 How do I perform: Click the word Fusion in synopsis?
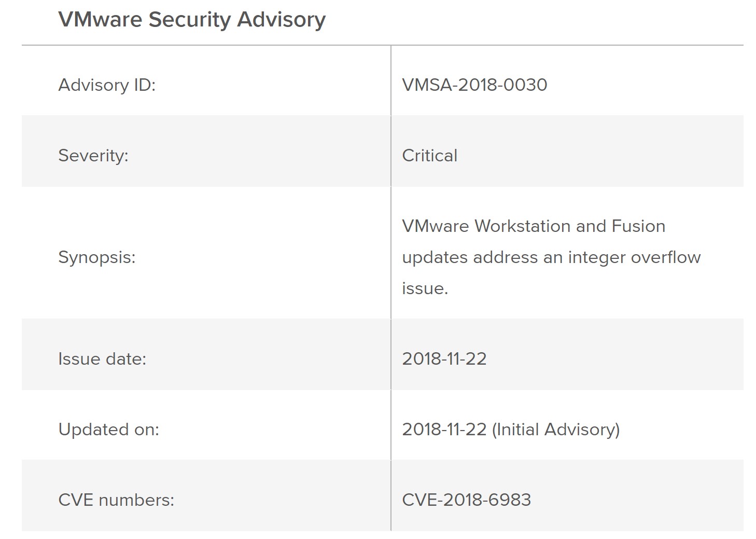click(638, 226)
